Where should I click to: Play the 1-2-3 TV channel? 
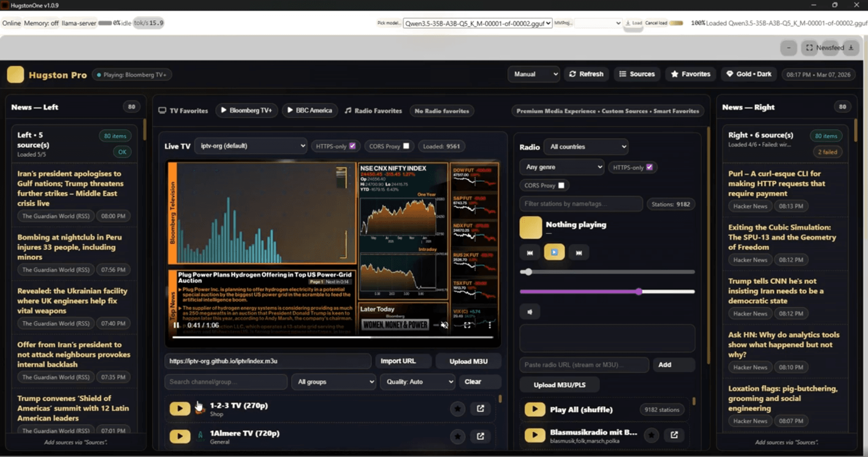[x=180, y=408]
